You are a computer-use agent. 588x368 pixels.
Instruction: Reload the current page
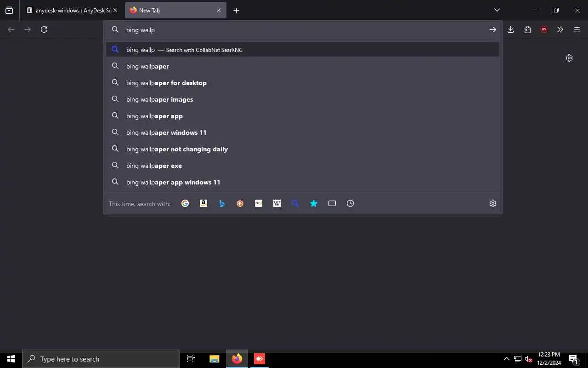tap(44, 29)
